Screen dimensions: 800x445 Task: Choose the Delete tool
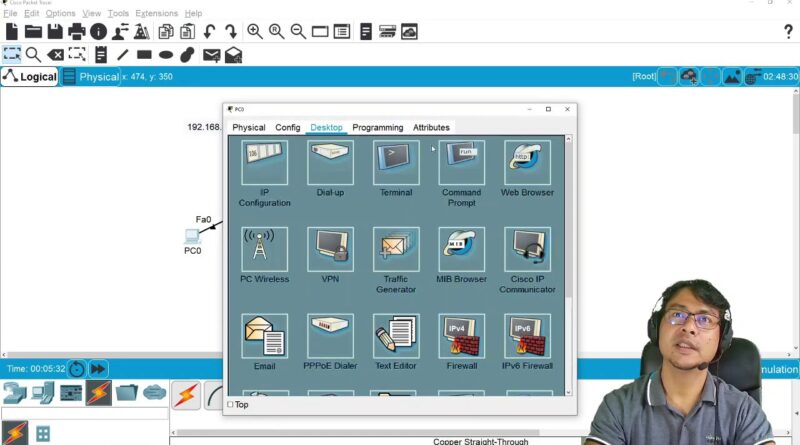pyautogui.click(x=55, y=55)
